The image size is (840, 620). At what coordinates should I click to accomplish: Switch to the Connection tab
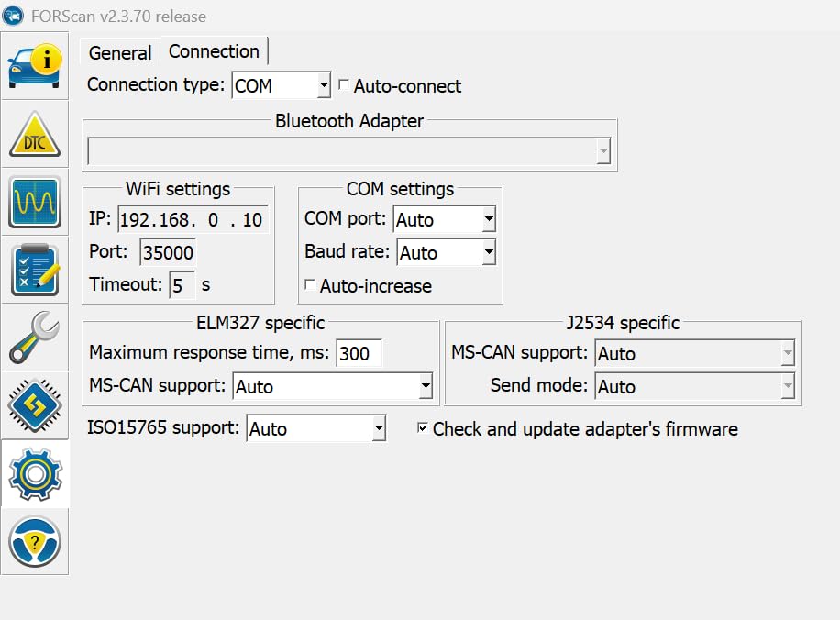pyautogui.click(x=214, y=51)
